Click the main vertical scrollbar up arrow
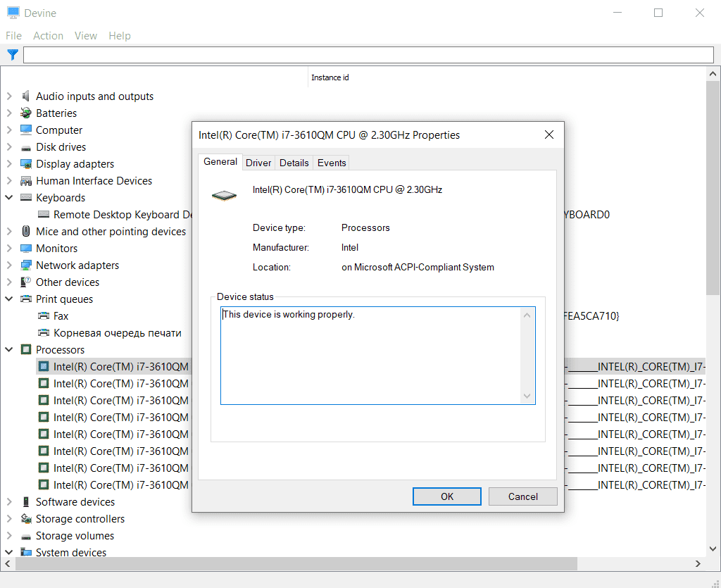Viewport: 721px width, 588px height. pos(713,73)
